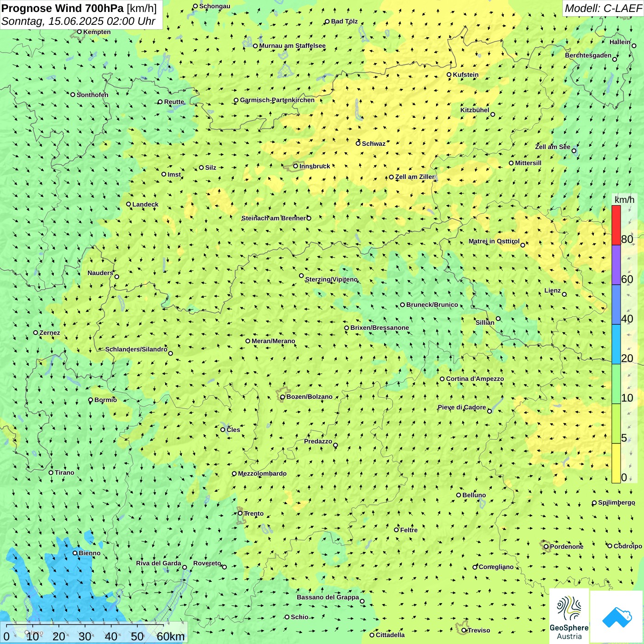The image size is (644, 644).
Task: Click the Matrei in Osttirol label
Action: (x=494, y=241)
